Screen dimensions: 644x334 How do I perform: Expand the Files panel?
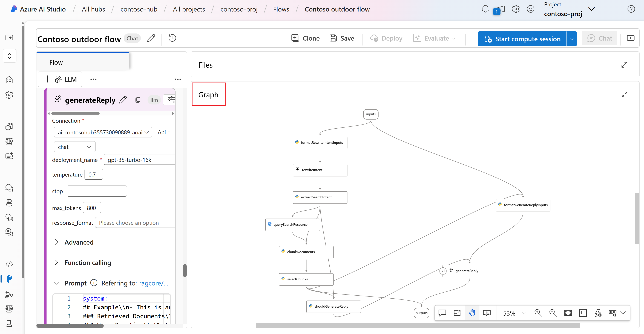pos(624,65)
